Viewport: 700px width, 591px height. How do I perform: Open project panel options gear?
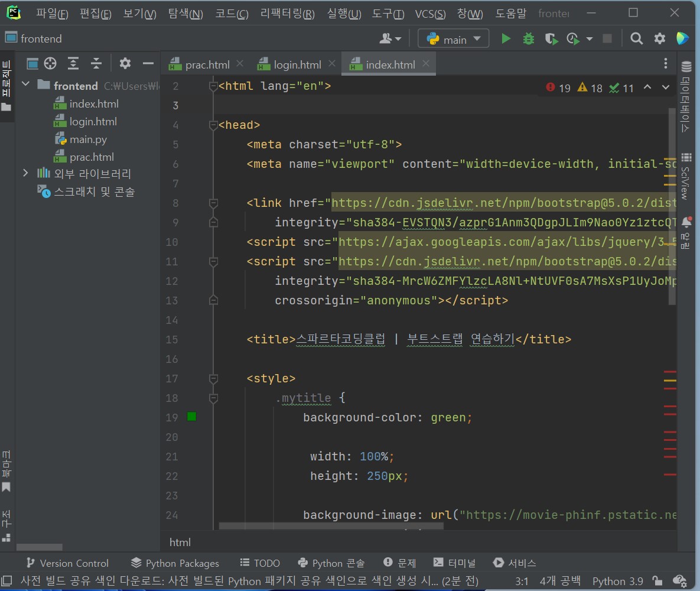coord(125,63)
